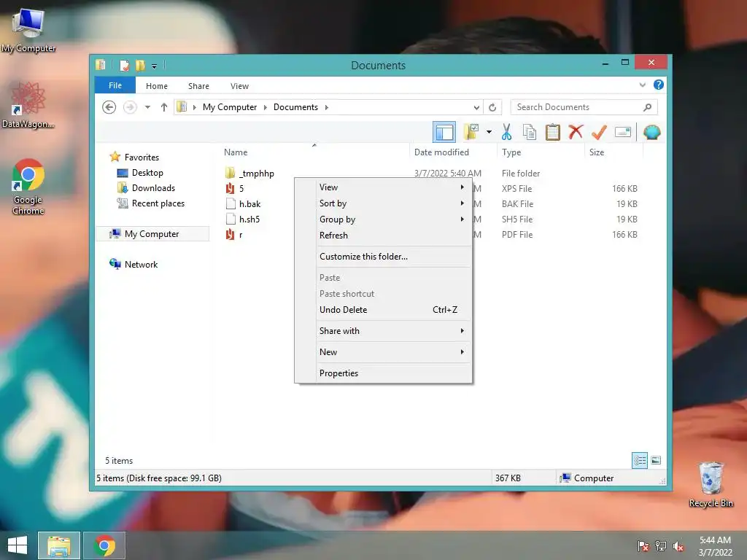Choose Refresh from the context menu
Viewport: 747px width, 560px height.
(384, 236)
